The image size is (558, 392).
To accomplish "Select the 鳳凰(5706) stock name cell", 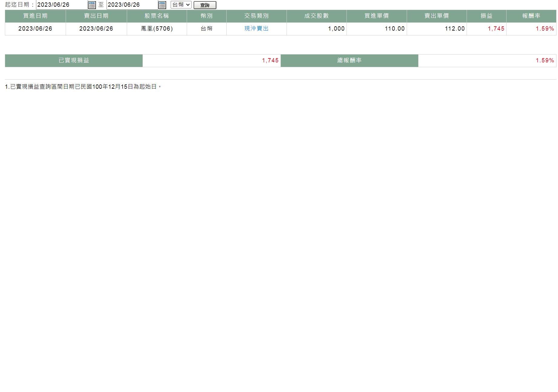I will [157, 29].
